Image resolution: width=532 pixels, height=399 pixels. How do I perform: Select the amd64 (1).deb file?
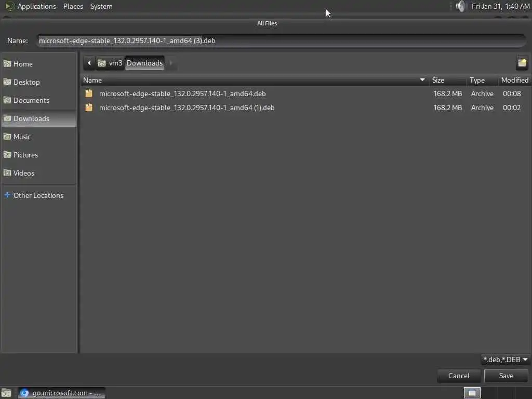click(305, 108)
